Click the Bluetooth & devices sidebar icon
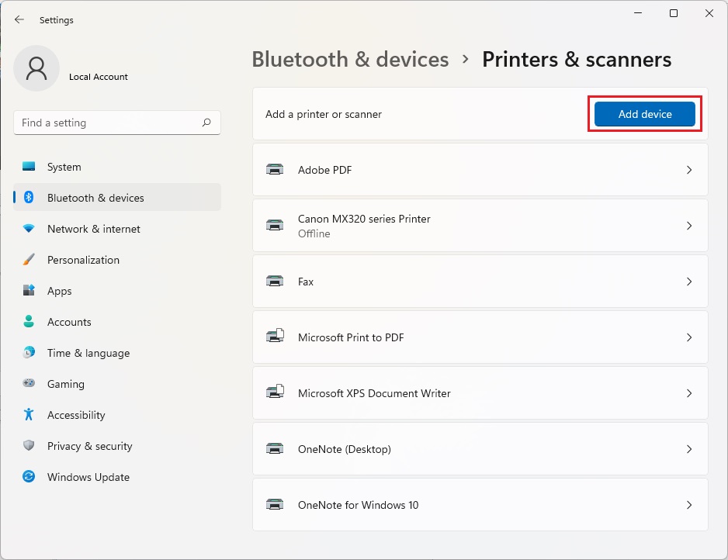The width and height of the screenshot is (728, 560). point(29,198)
